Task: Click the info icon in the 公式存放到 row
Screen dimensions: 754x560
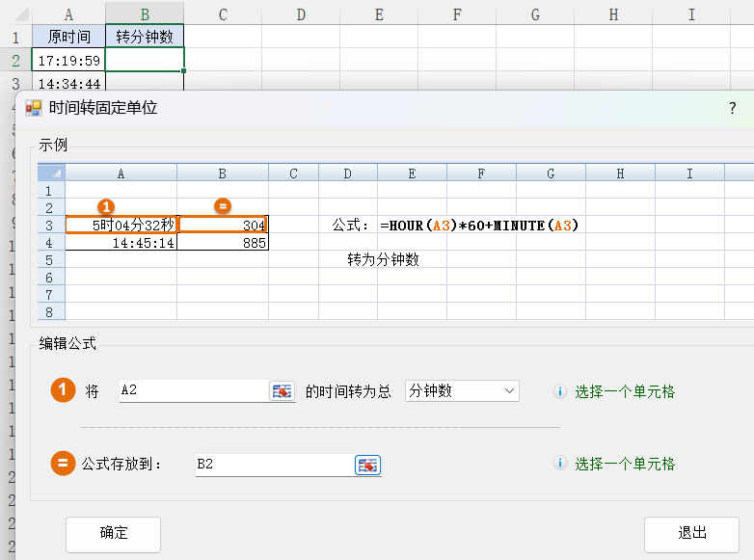Action: click(559, 464)
